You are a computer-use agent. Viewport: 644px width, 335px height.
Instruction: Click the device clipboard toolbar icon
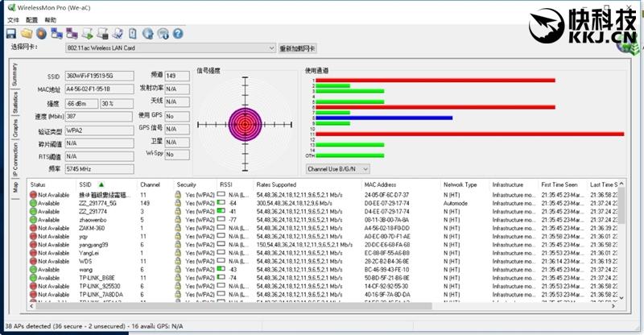133,34
